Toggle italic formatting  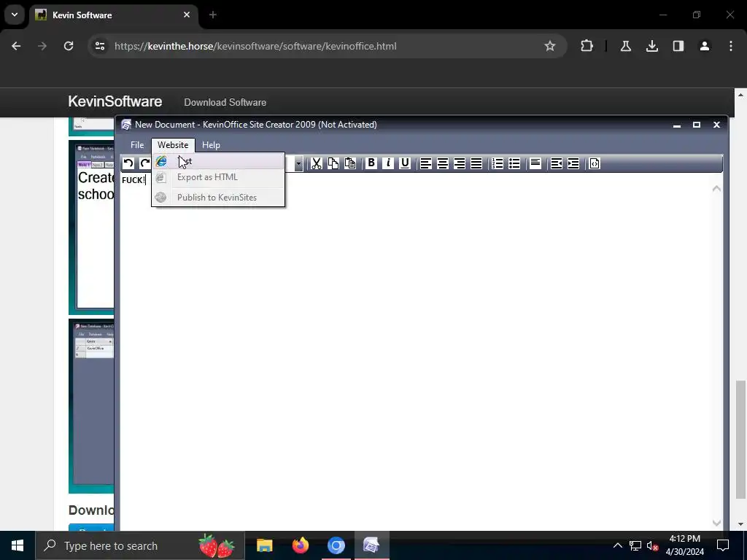pos(388,163)
